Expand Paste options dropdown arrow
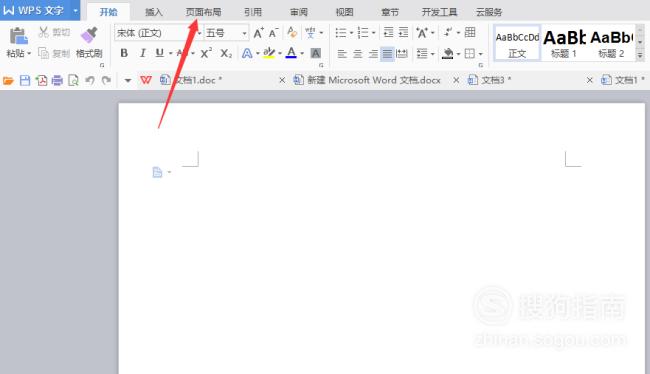Viewport: 650px width, 374px height. click(x=29, y=53)
